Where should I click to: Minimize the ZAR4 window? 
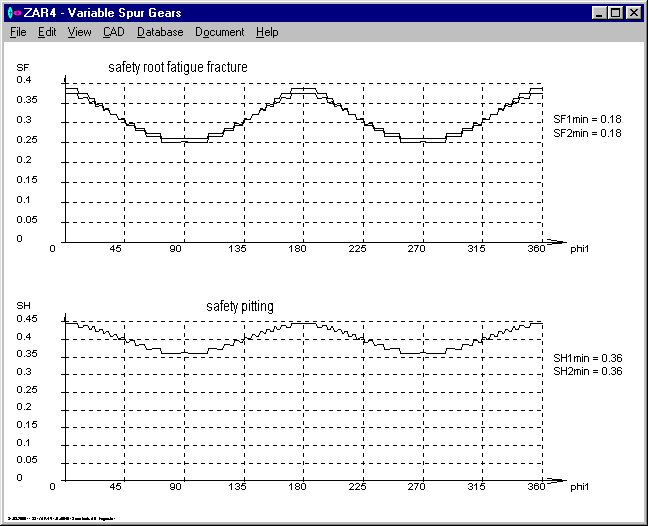tap(599, 13)
